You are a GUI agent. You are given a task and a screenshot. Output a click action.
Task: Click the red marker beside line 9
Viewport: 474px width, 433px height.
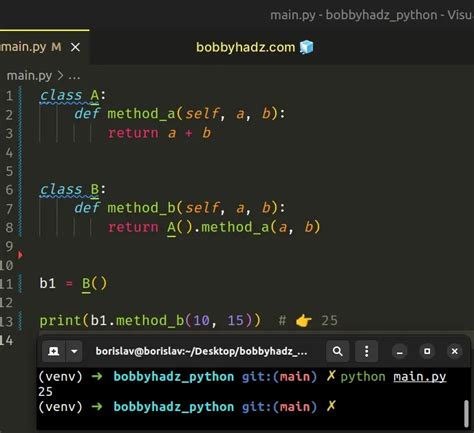point(20,255)
